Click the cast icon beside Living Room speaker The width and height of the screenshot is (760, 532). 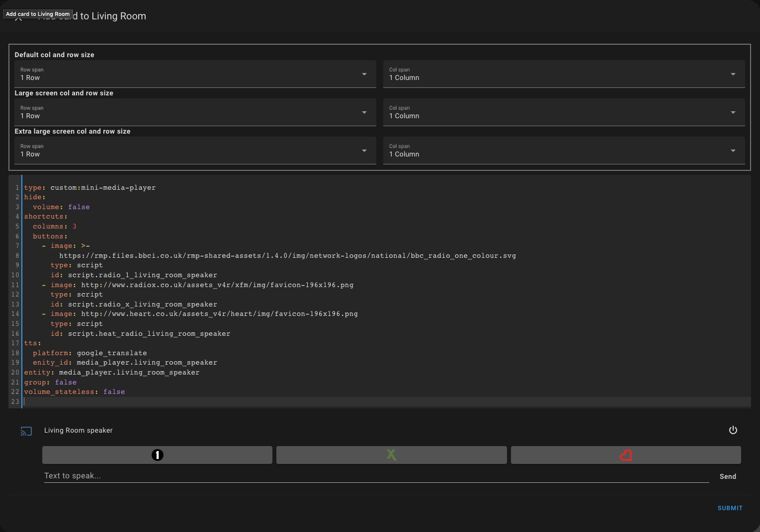(26, 431)
